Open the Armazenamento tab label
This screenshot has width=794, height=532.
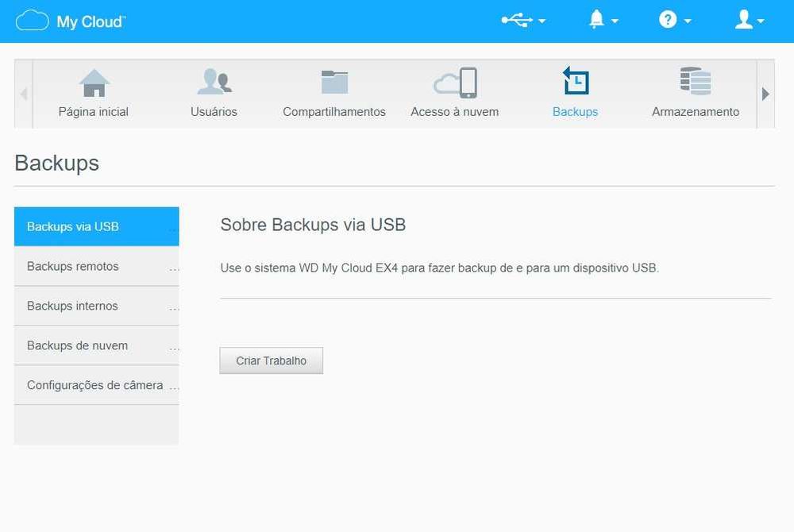(x=696, y=112)
